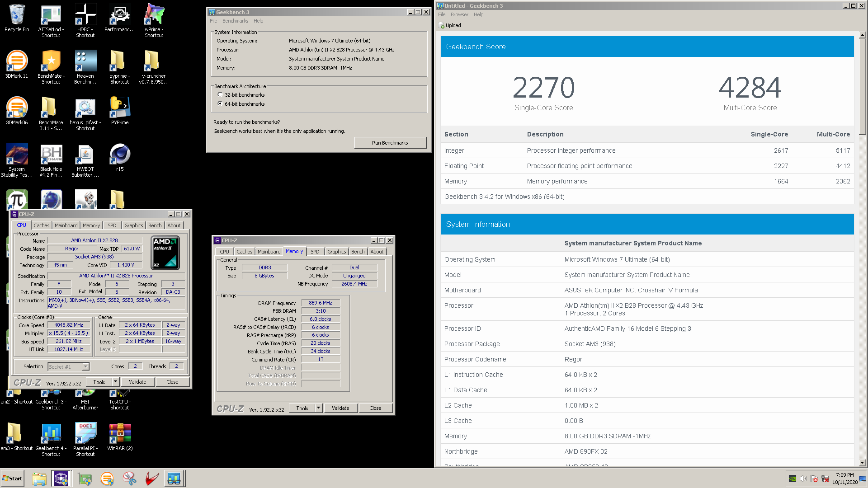
Task: Open the Recycle Bin desktop icon
Action: coord(17,18)
